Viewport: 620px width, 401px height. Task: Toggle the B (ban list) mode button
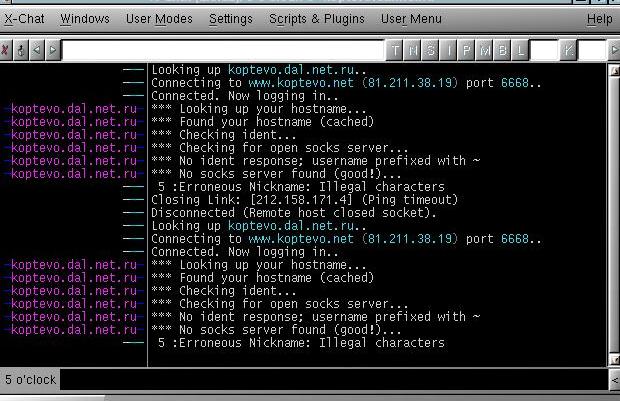tap(502, 50)
